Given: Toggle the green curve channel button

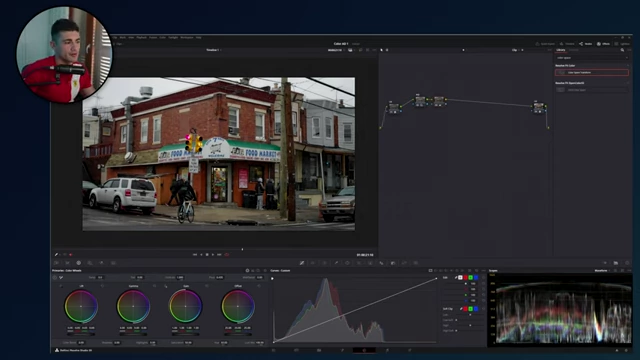Looking at the screenshot, I should point(471,278).
